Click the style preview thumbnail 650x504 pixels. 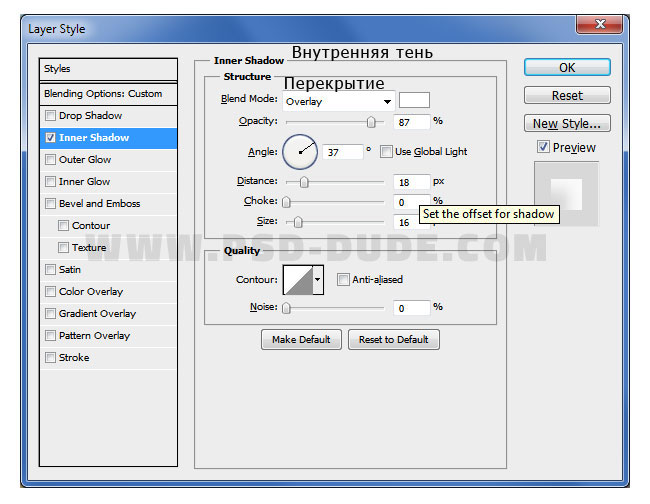click(566, 194)
